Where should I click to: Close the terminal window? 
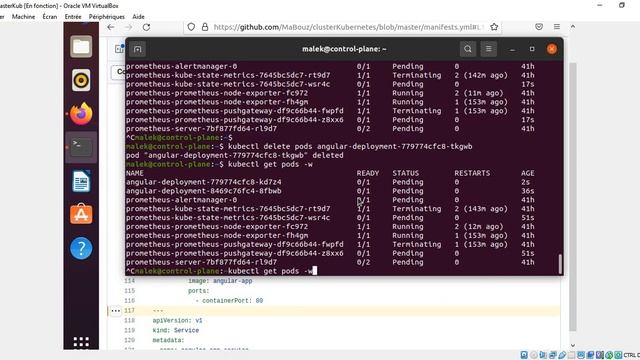tap(552, 49)
